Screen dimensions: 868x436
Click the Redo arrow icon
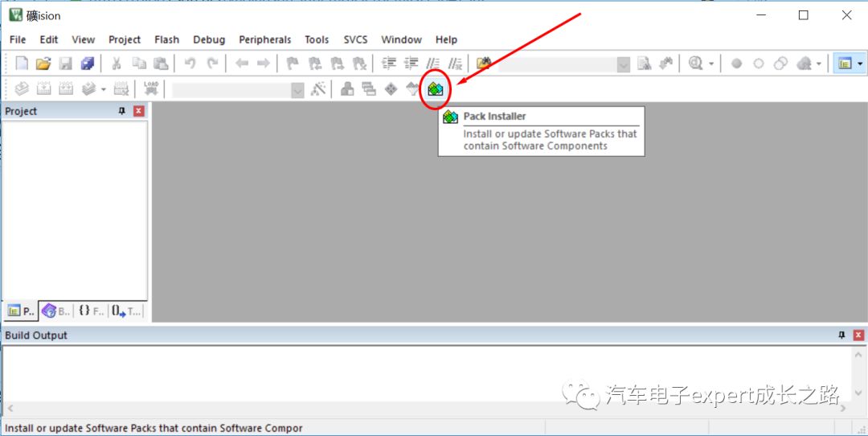(x=212, y=64)
